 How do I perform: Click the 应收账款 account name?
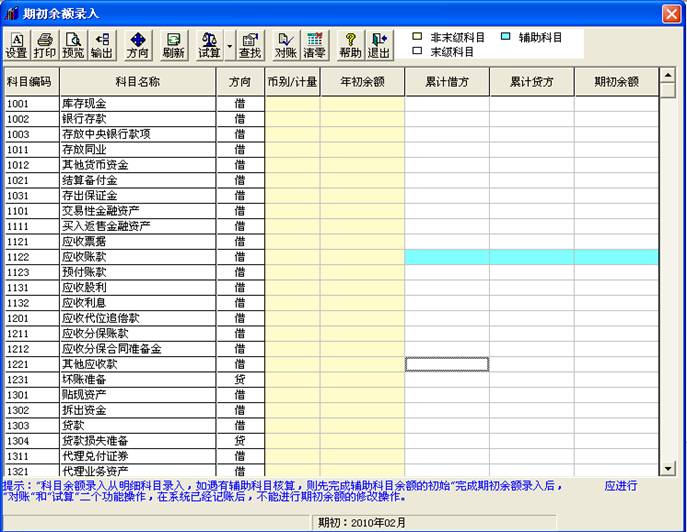click(x=84, y=257)
